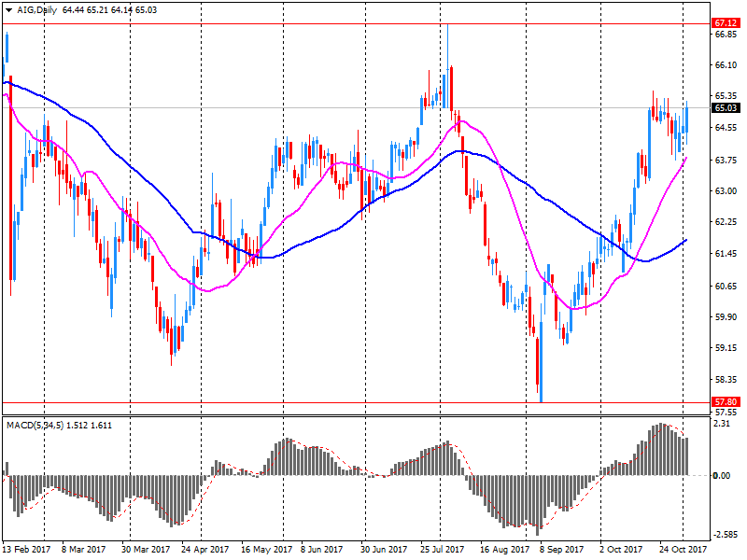Select the OHLC values 64.44 65.21 64.14 65.03

pos(109,10)
